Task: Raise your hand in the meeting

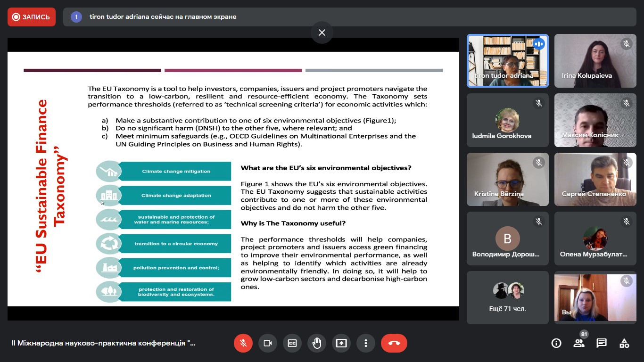Action: (x=317, y=343)
